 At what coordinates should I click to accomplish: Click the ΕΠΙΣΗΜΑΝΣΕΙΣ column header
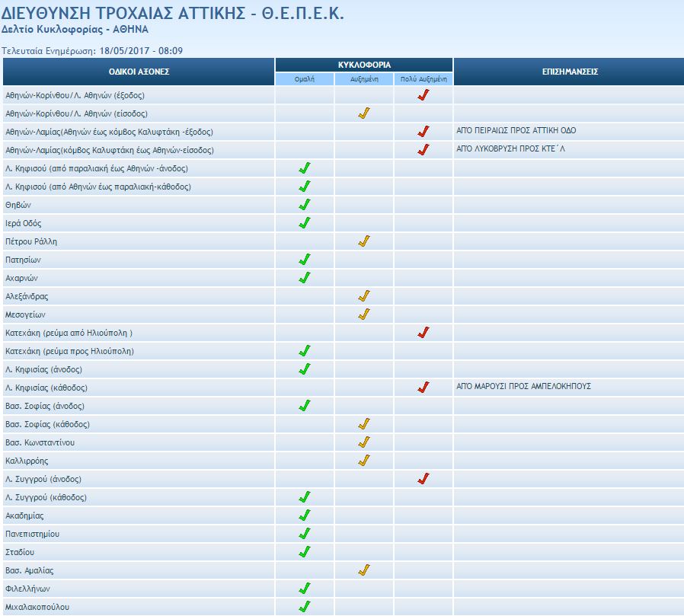tap(569, 72)
